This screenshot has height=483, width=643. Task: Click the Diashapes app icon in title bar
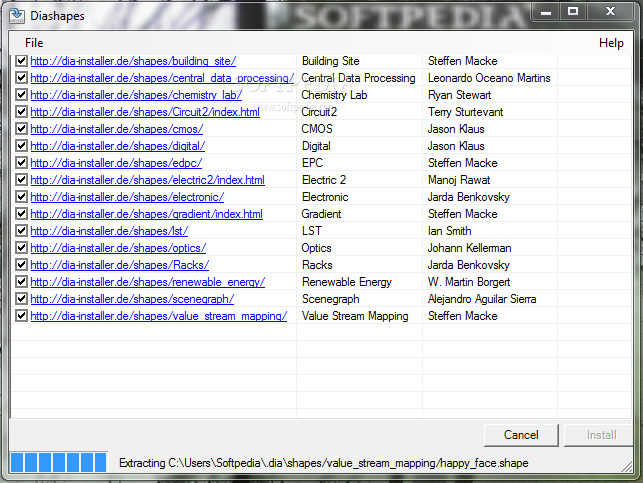point(17,16)
